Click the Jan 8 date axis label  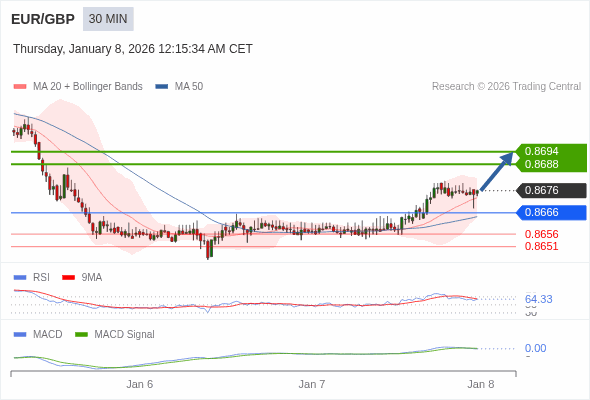(x=481, y=385)
